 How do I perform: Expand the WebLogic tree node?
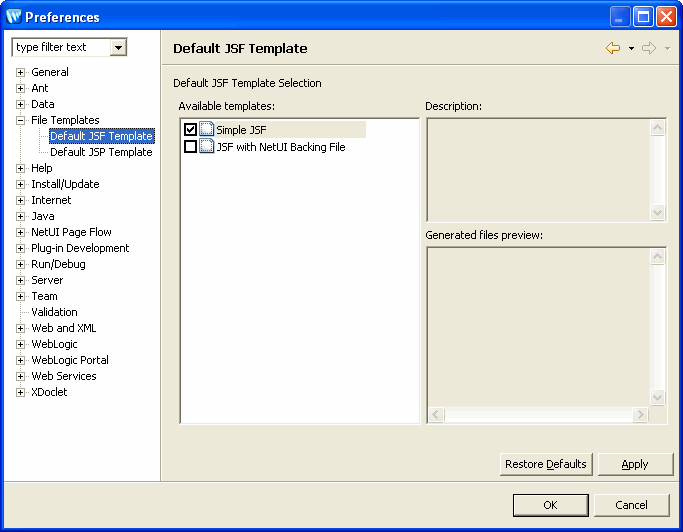point(20,344)
